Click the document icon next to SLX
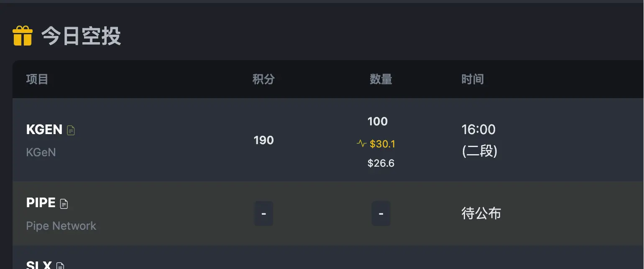 (x=60, y=266)
